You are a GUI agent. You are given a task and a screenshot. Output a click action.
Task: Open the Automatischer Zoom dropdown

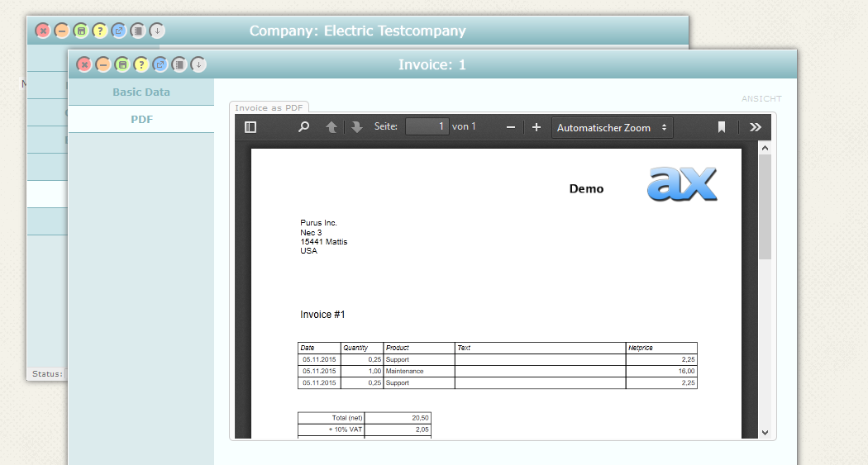(612, 127)
